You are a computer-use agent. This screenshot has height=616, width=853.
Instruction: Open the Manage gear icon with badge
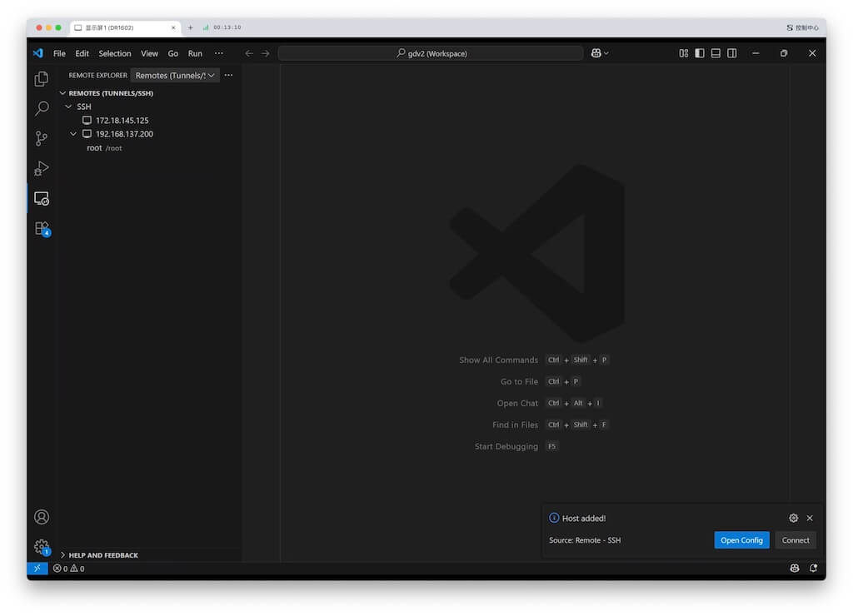coord(41,546)
